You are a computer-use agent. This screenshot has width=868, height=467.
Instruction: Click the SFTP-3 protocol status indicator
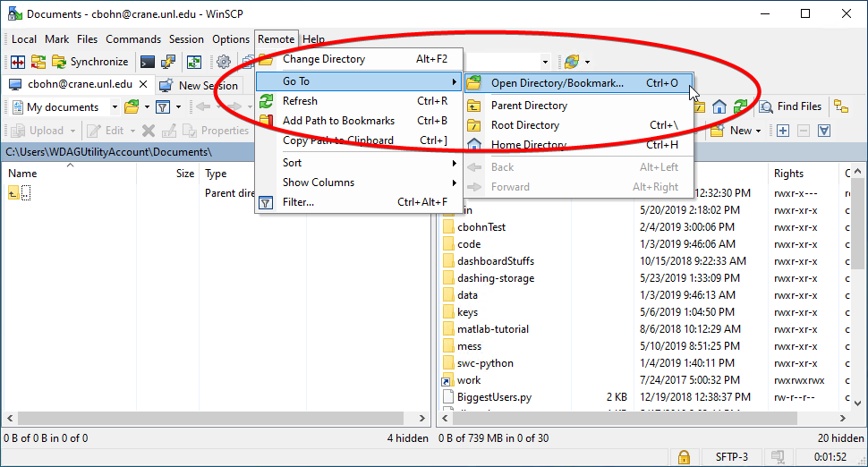point(731,457)
